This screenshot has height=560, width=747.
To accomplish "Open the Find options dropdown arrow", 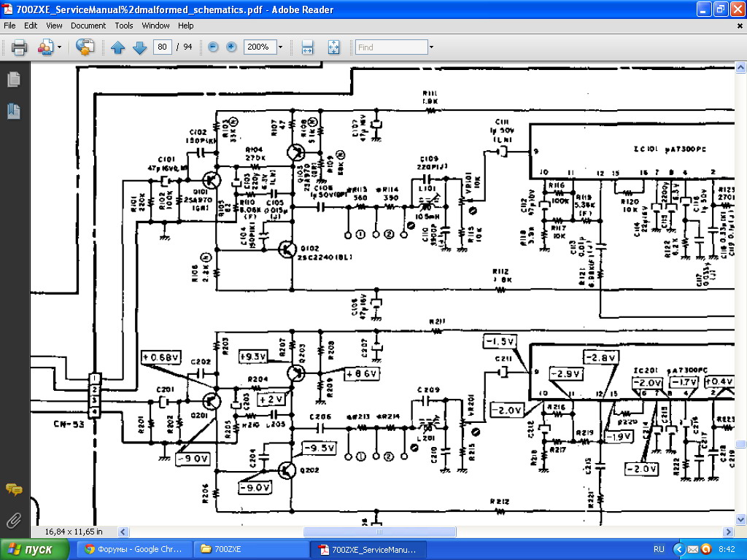I will pos(431,47).
